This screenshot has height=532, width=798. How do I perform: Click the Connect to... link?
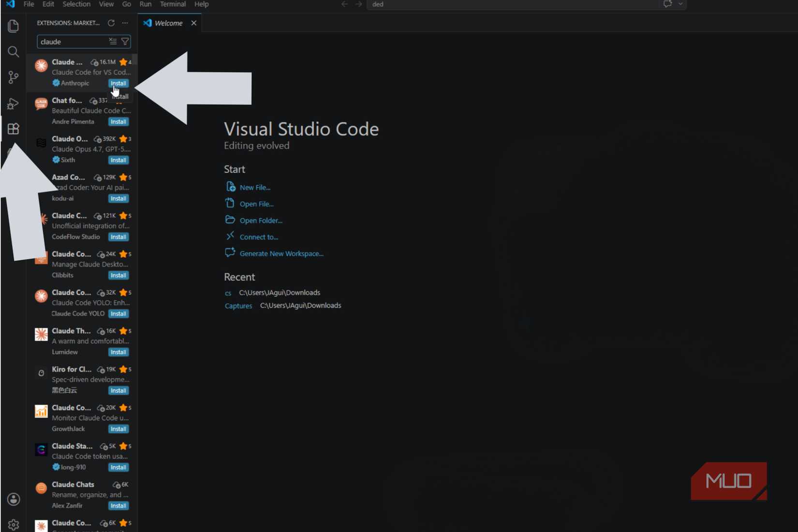point(259,237)
